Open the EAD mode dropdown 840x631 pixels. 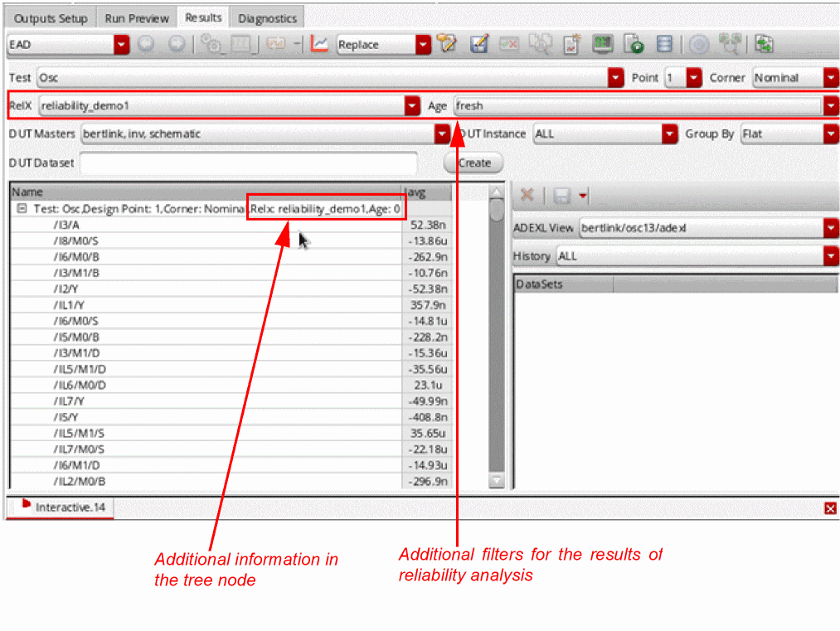(121, 45)
